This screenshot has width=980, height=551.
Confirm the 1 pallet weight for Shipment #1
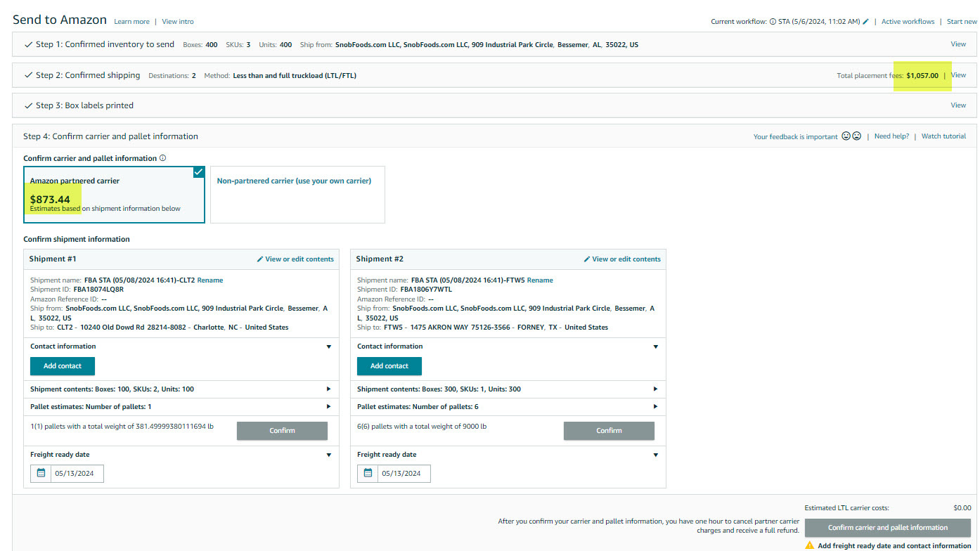tap(282, 431)
